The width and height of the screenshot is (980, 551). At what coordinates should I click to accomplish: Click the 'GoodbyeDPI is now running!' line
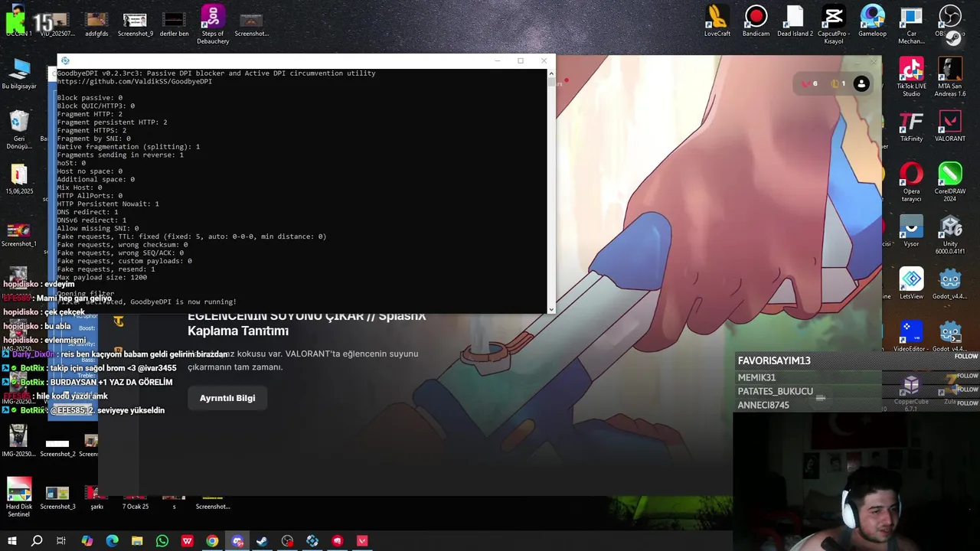coord(183,302)
